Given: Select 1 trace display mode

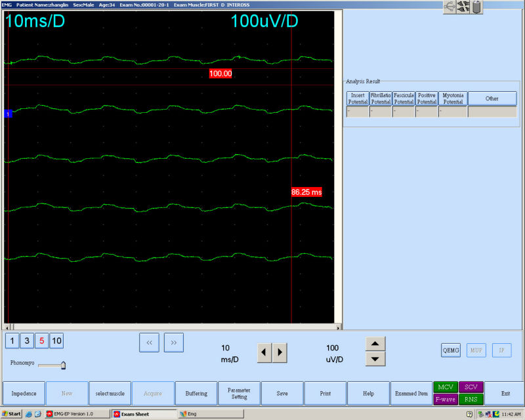Looking at the screenshot, I should [x=12, y=341].
